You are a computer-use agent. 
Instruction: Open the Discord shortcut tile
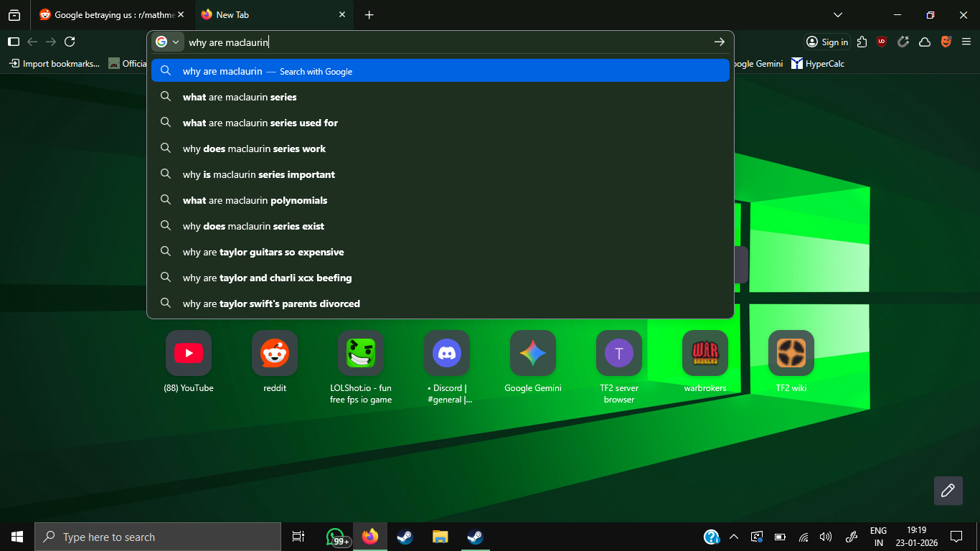point(447,353)
